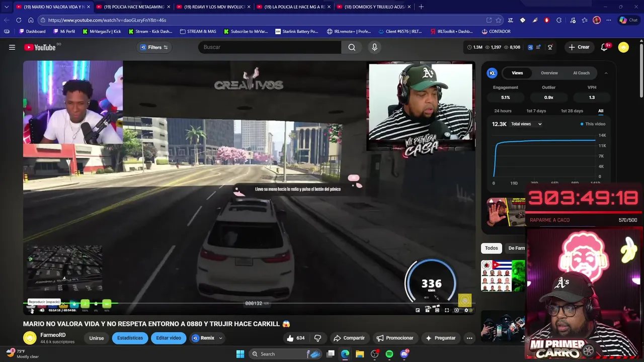Click the magnifier search submit button
644x362 pixels.
click(x=352, y=47)
